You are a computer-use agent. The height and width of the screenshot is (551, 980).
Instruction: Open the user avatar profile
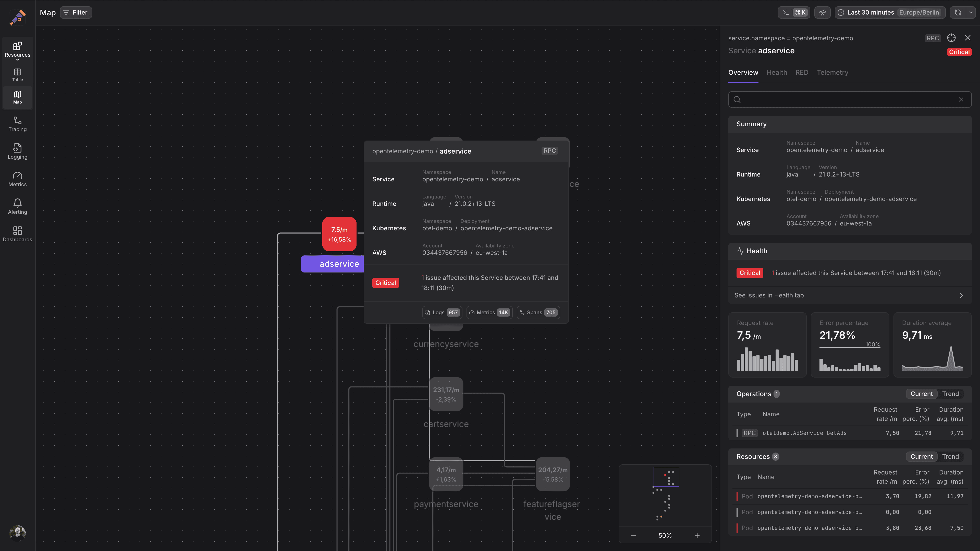coord(18,533)
